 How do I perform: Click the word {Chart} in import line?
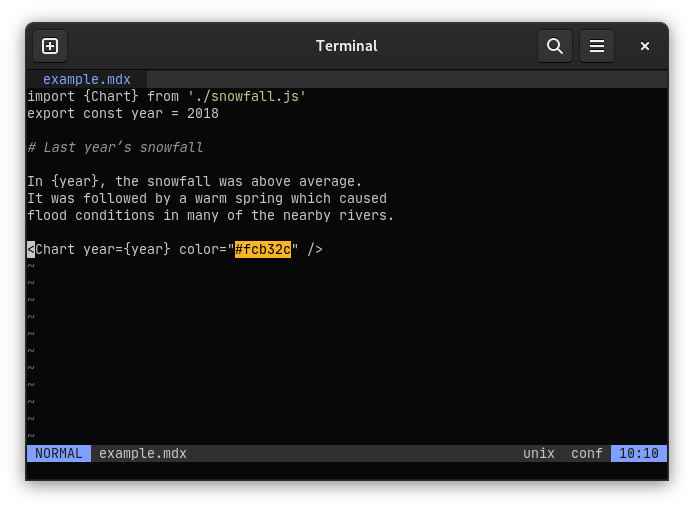click(x=111, y=96)
